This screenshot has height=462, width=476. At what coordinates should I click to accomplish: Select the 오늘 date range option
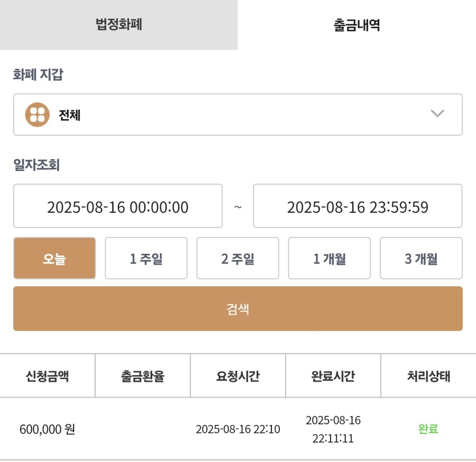tap(55, 258)
